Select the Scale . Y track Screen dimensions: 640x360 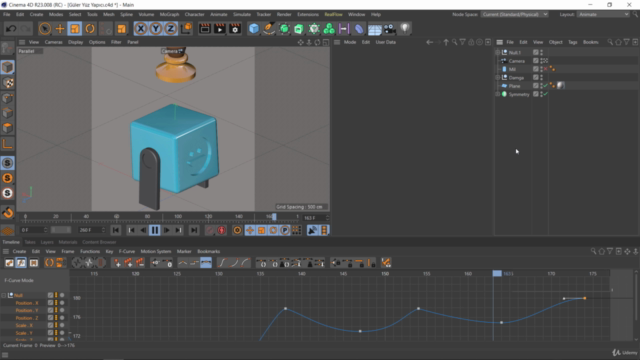(x=24, y=333)
